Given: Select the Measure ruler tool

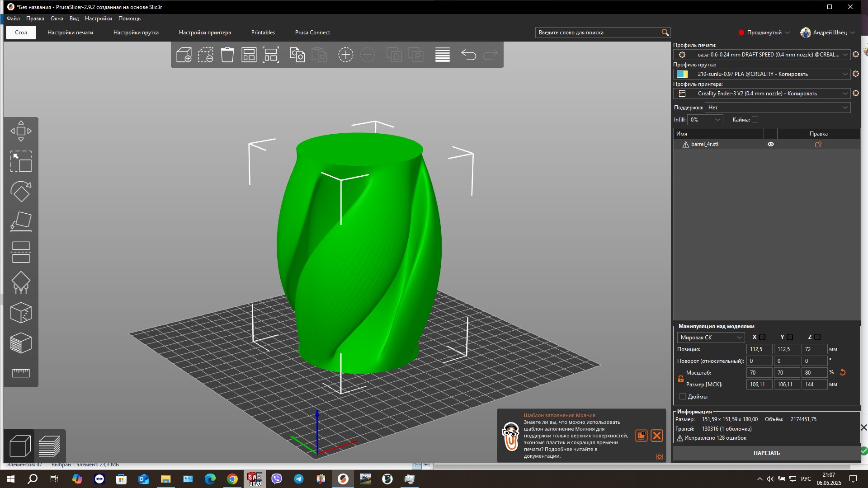Looking at the screenshot, I should coord(21,373).
